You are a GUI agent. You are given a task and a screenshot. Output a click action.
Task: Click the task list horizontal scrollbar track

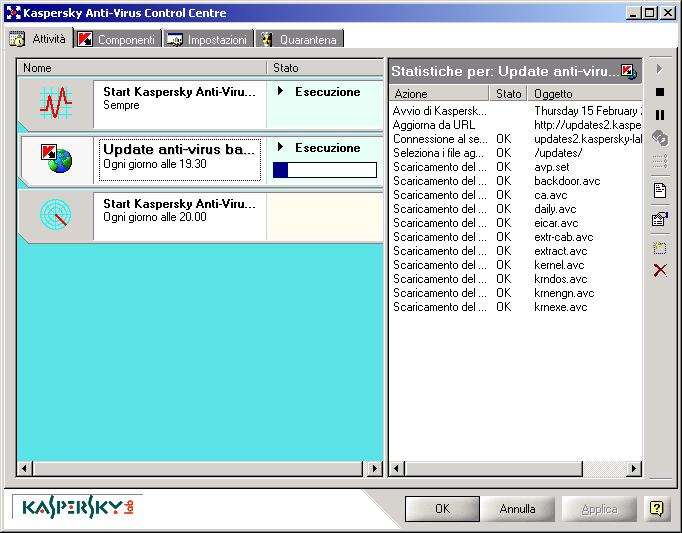(198, 469)
